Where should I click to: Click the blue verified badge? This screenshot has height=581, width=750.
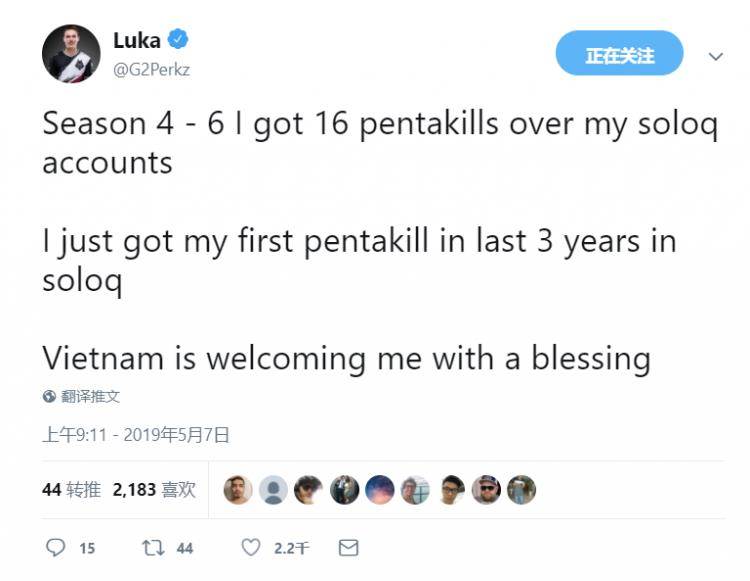[179, 40]
